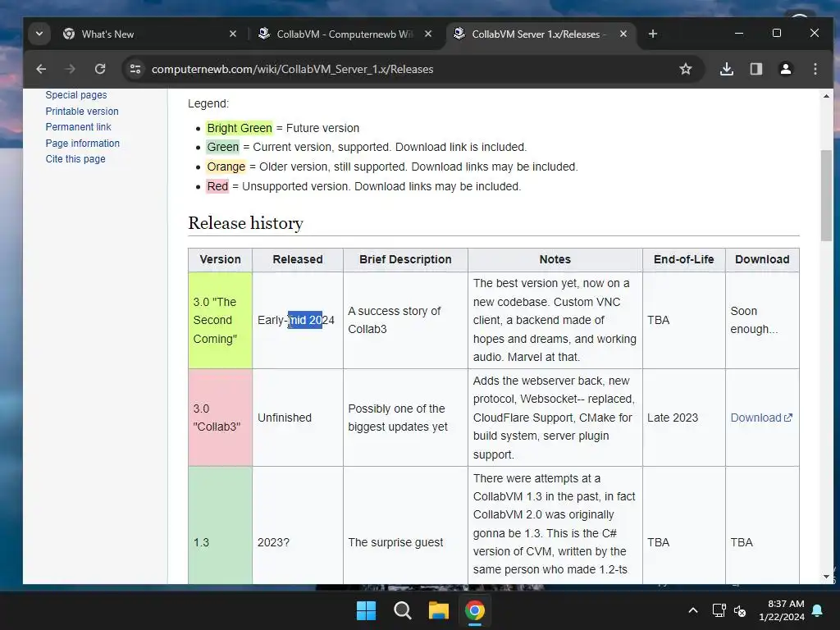Click the Late 2023 end-of-life cell

[x=683, y=418]
